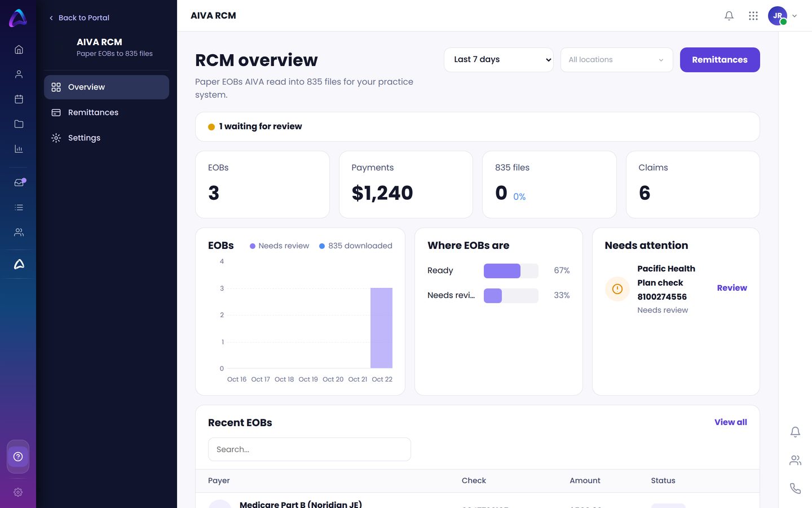
Task: Click Review for Pacific Health Plan check
Action: point(732,288)
